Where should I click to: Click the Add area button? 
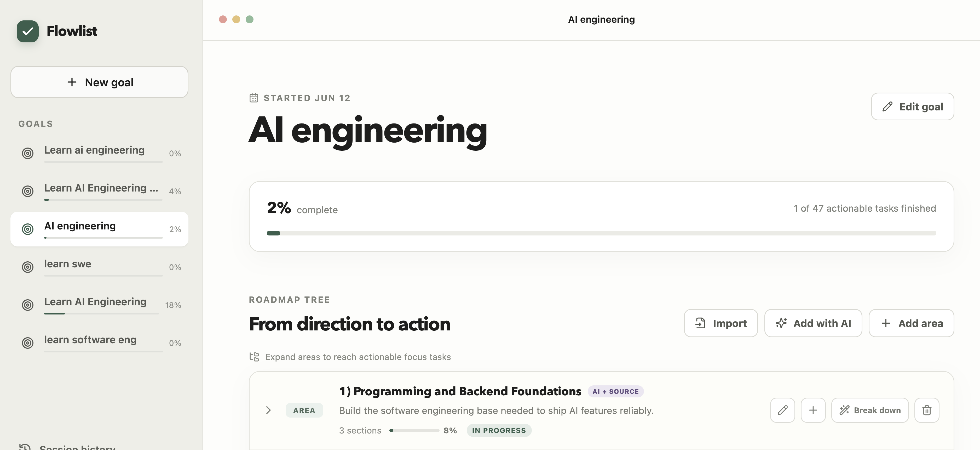pyautogui.click(x=911, y=323)
